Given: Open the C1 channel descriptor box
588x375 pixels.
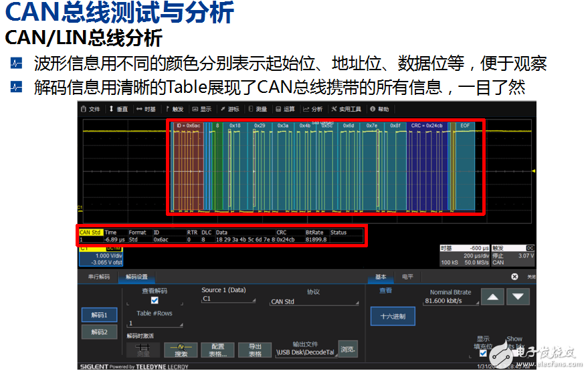Looking at the screenshot, I should 100,255.
